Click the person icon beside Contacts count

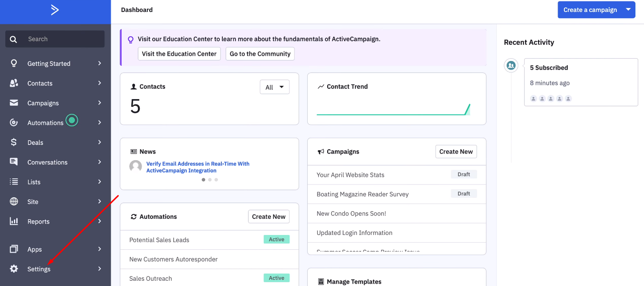[134, 87]
